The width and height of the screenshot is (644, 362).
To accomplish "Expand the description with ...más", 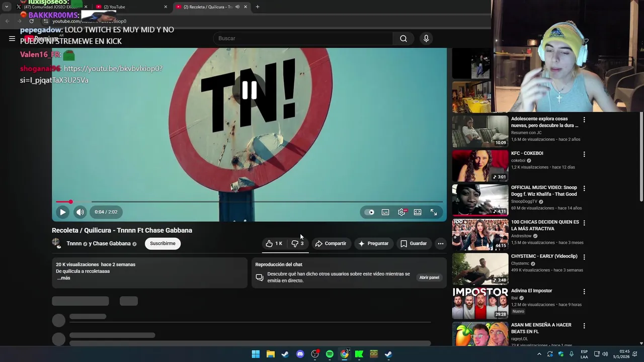I will 63,278.
